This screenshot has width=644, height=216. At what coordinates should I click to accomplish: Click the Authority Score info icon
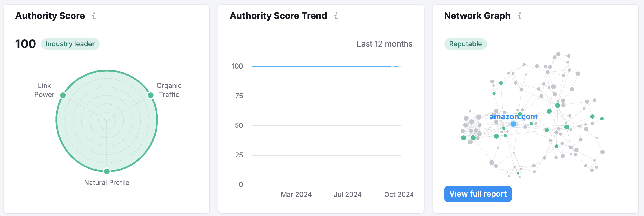point(94,16)
